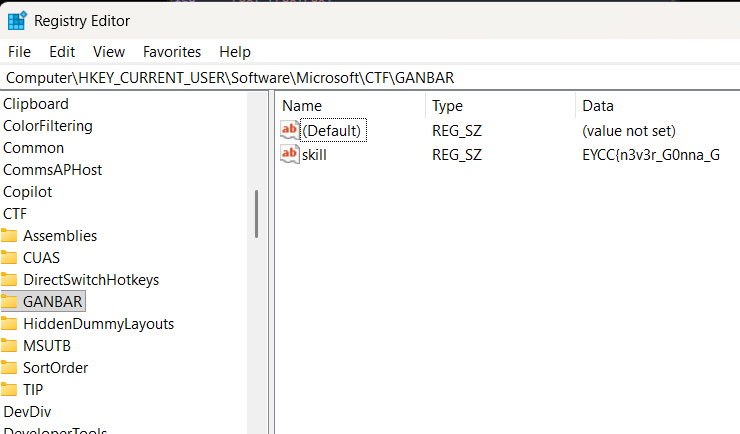Open the View menu
Image resolution: width=740 pixels, height=434 pixels.
point(109,51)
